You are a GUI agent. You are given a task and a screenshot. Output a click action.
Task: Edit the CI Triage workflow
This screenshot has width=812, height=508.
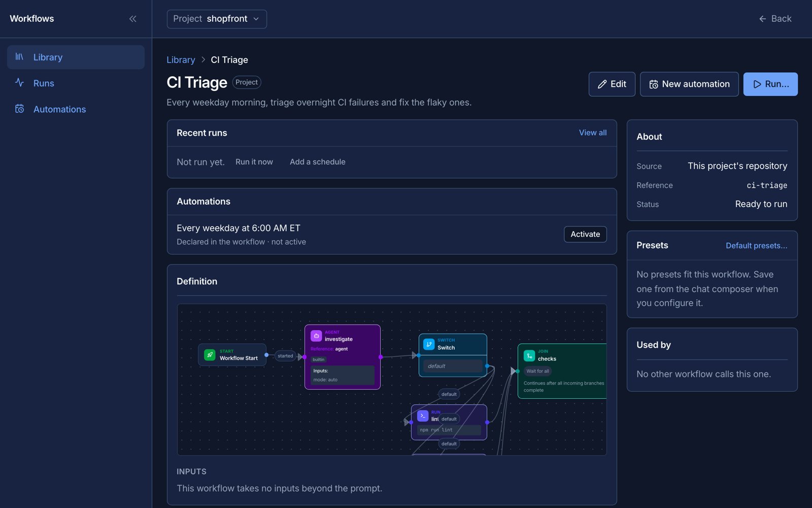pos(612,84)
